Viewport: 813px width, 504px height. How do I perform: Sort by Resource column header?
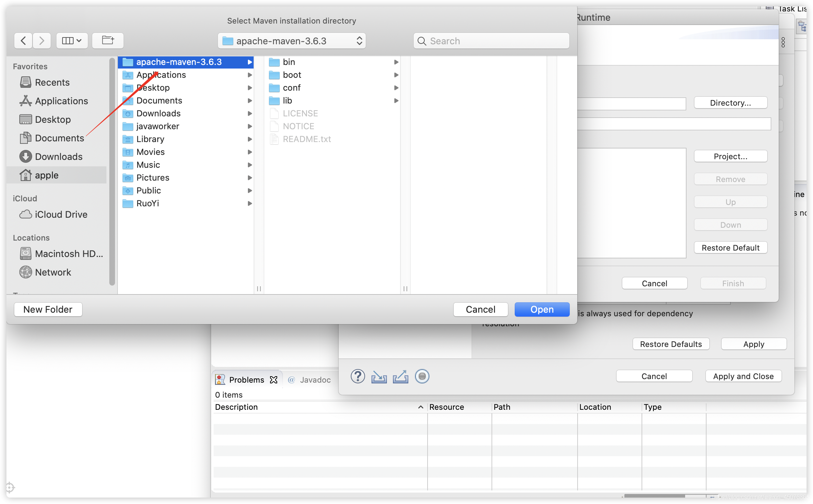click(x=459, y=407)
